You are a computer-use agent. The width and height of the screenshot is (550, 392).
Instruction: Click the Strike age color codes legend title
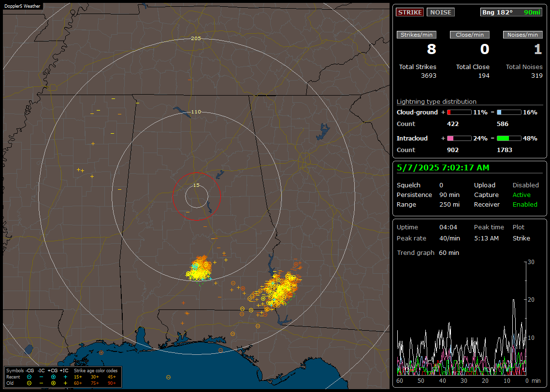[x=96, y=370]
